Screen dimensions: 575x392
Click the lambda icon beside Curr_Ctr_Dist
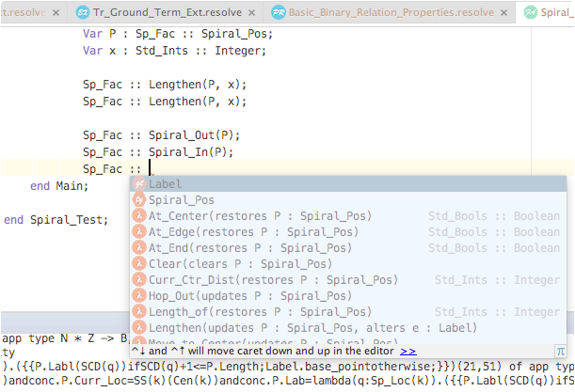coord(139,280)
